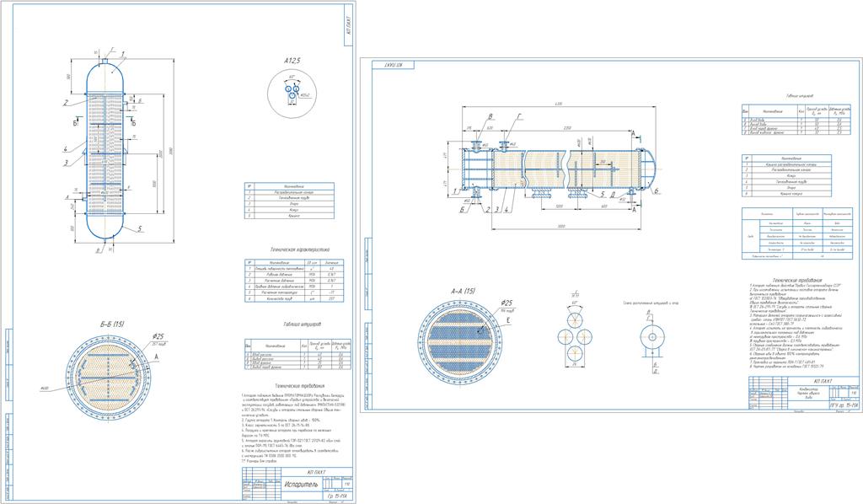The width and height of the screenshot is (863, 504).
Task: Click position callout "6" on the condenser
Action: click(x=656, y=191)
